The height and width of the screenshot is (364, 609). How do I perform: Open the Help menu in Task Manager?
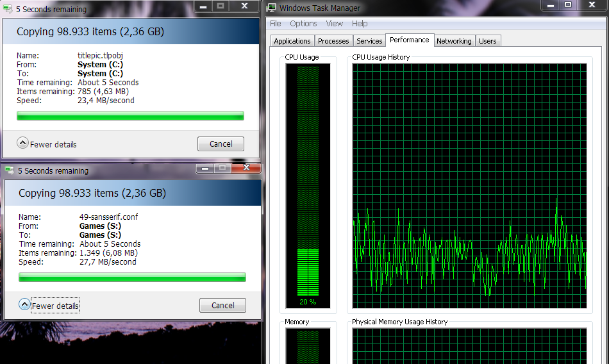pyautogui.click(x=360, y=23)
